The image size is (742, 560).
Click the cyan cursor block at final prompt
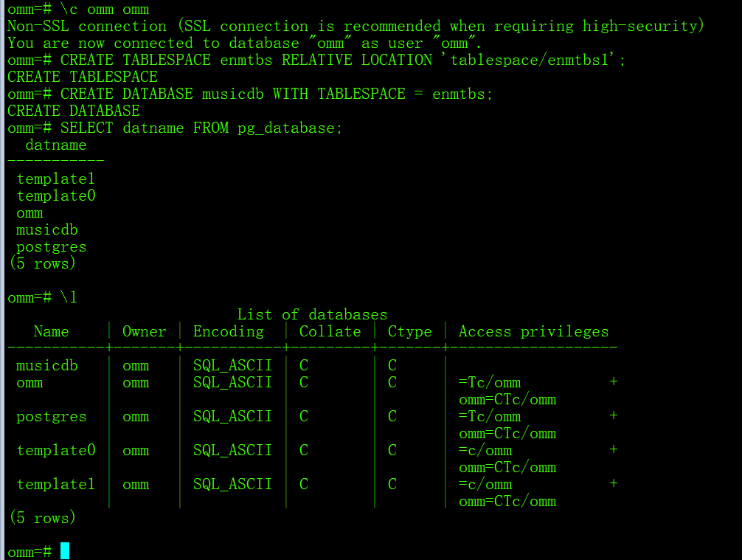[65, 550]
